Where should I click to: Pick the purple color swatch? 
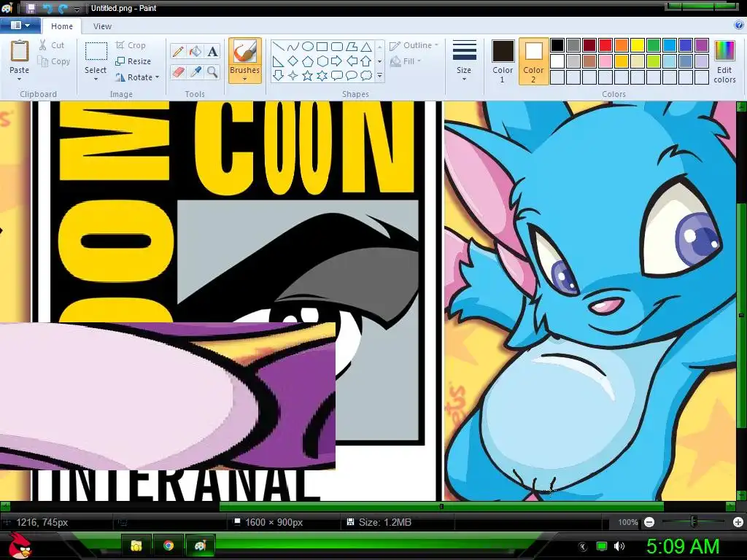(701, 45)
